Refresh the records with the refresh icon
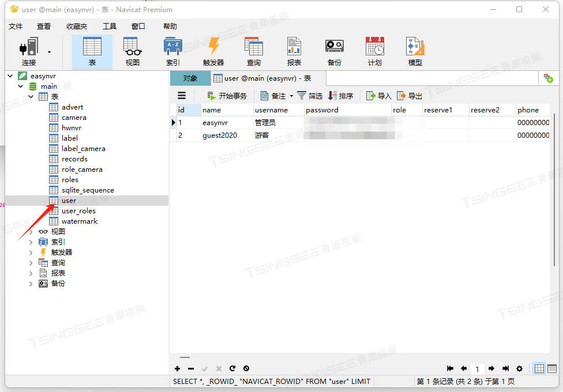This screenshot has width=563, height=392. (x=232, y=368)
